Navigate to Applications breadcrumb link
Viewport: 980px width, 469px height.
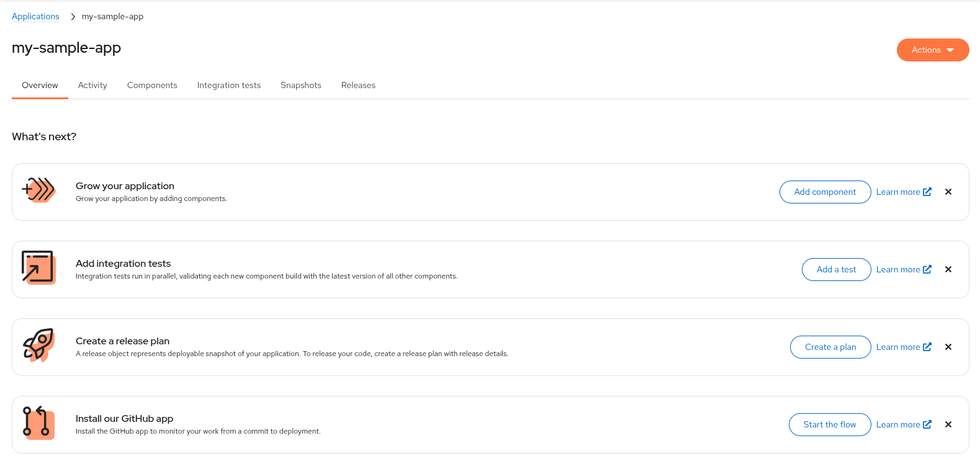pyautogui.click(x=35, y=16)
